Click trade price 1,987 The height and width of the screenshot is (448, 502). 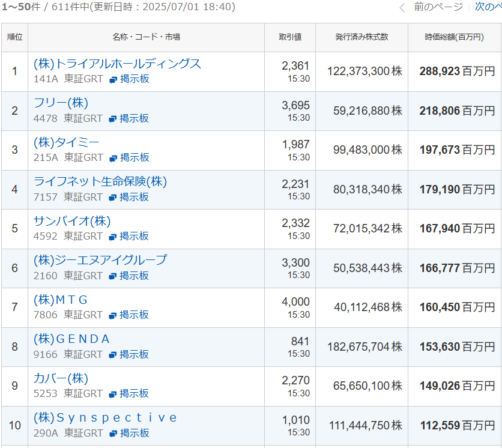click(295, 145)
